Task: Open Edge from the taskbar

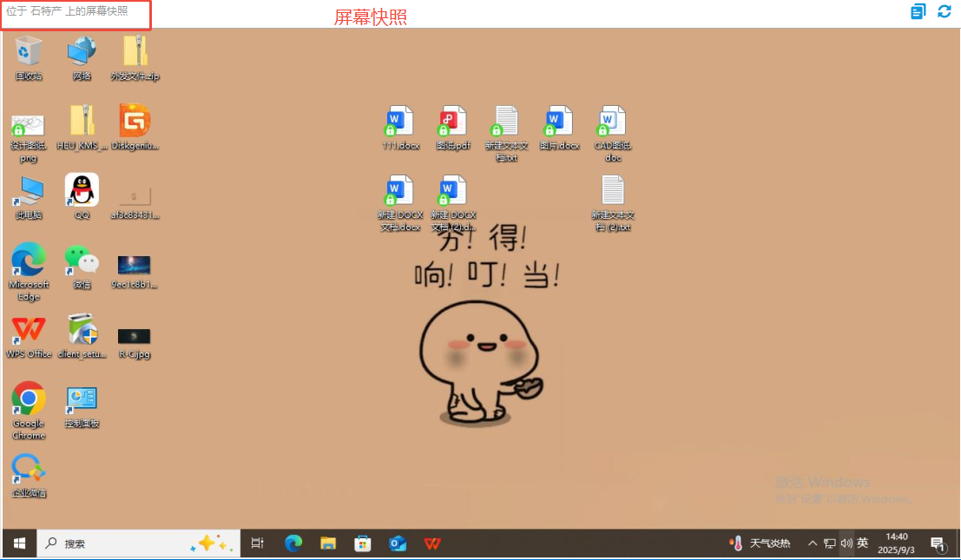Action: (293, 544)
